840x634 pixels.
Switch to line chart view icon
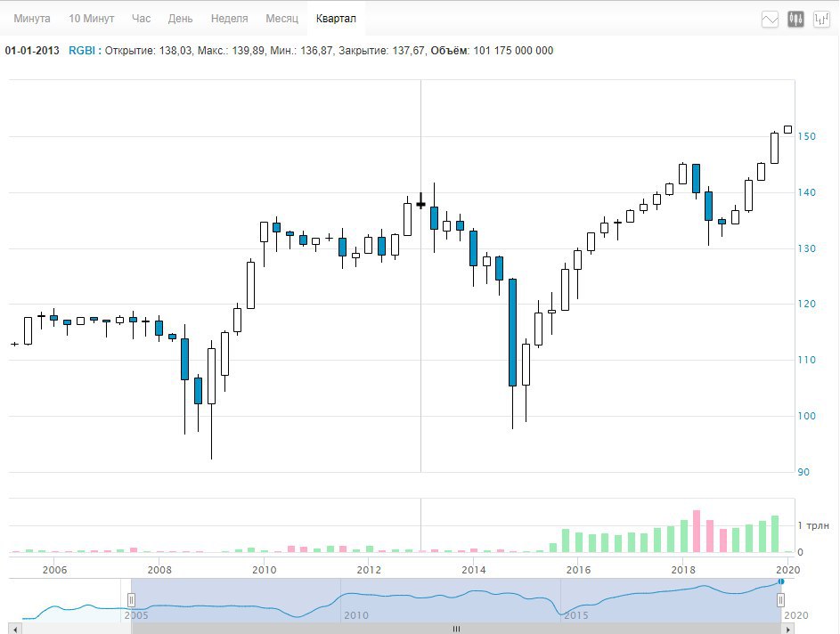tap(770, 20)
